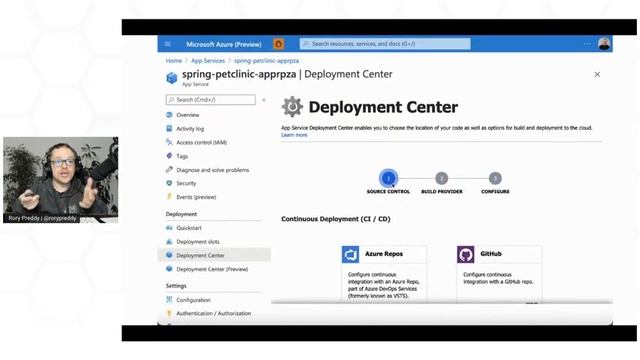The width and height of the screenshot is (640, 360).
Task: Open App Services breadcrumb link
Action: coord(208,61)
